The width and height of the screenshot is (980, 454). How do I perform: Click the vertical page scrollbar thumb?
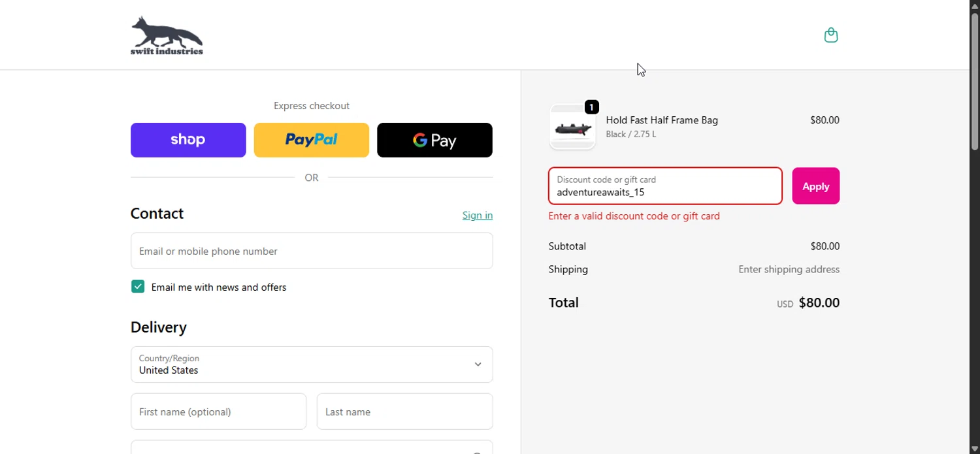975,78
